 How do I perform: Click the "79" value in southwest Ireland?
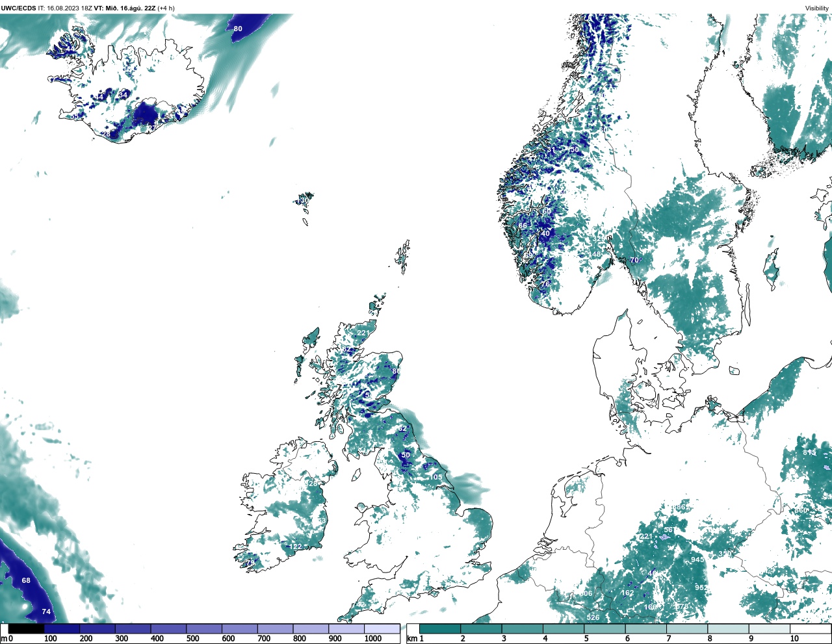coord(251,563)
